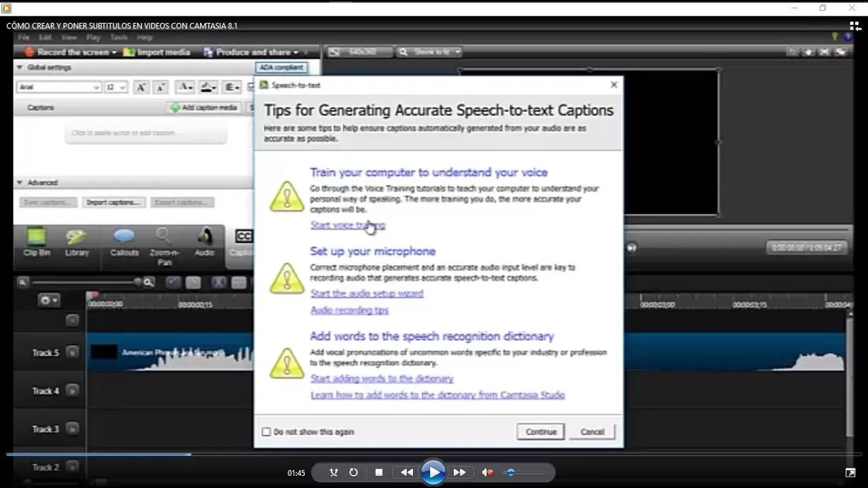Collapse the Advanced section
The image size is (868, 488).
pyautogui.click(x=20, y=183)
